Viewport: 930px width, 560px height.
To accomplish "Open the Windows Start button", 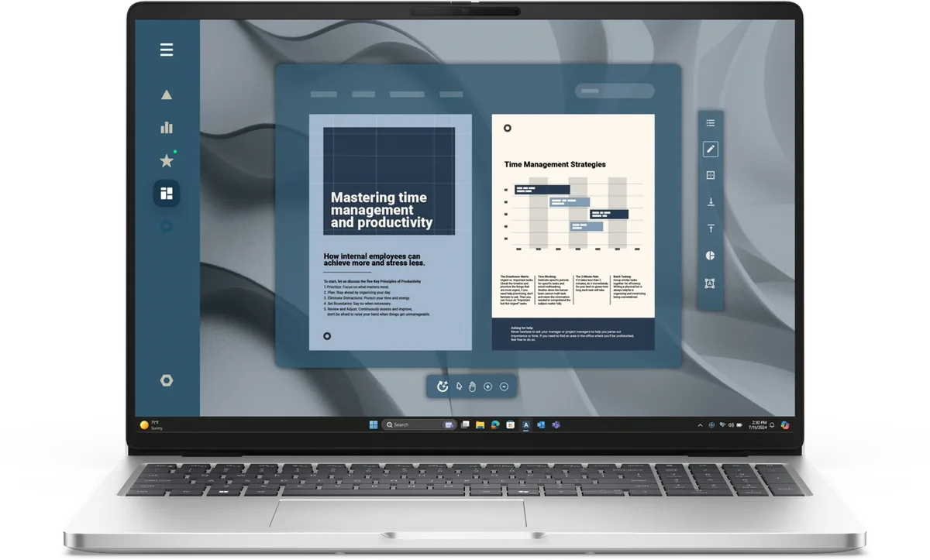I will click(374, 424).
